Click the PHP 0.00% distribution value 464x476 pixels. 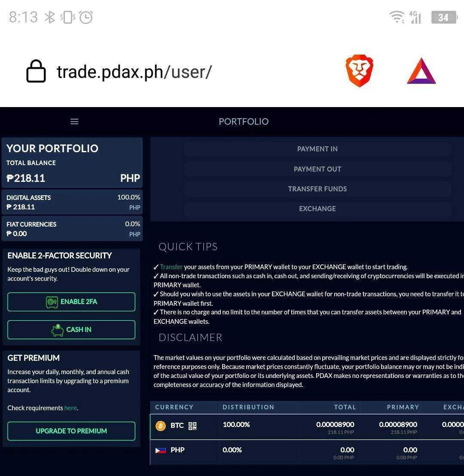(x=232, y=450)
